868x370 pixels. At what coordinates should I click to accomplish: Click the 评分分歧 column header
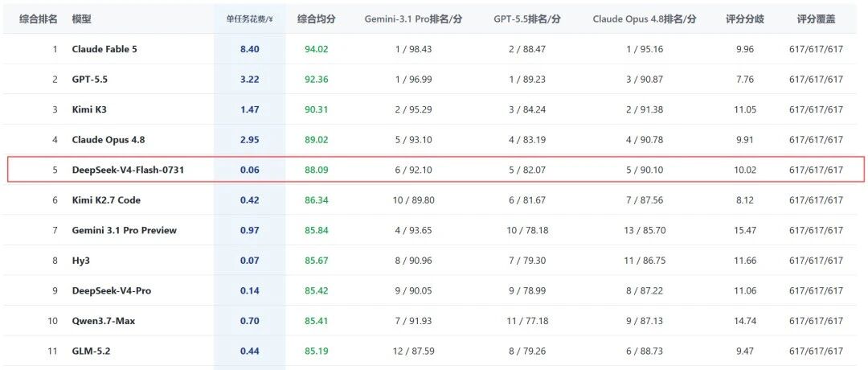745,18
